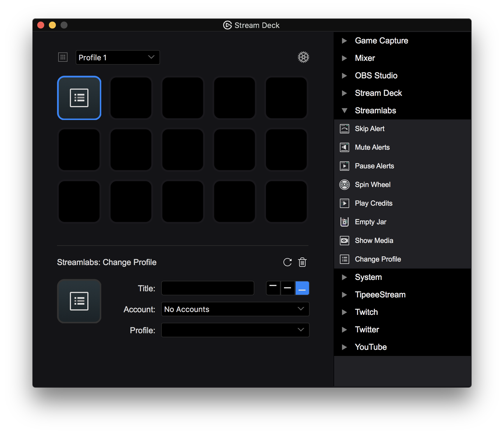Expand the Twitter category
Screen dimensions: 504x434
pyautogui.click(x=344, y=329)
